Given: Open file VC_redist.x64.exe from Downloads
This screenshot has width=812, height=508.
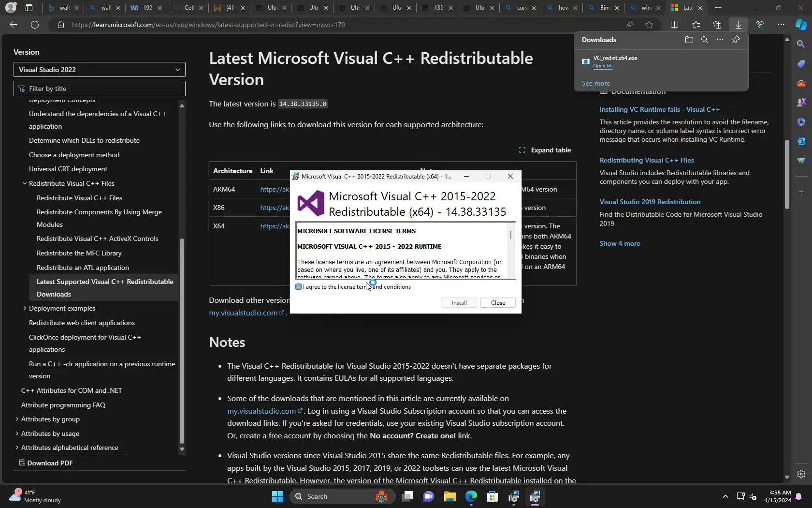Looking at the screenshot, I should click(x=603, y=66).
